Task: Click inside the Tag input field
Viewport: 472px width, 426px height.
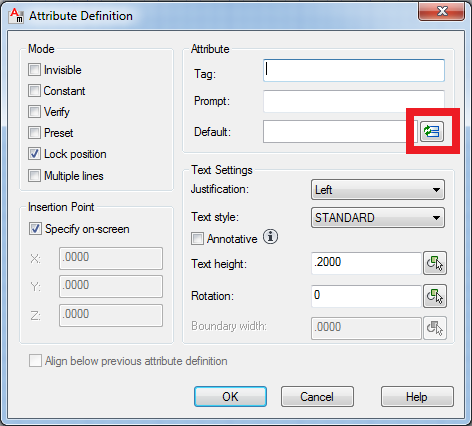Action: [354, 70]
